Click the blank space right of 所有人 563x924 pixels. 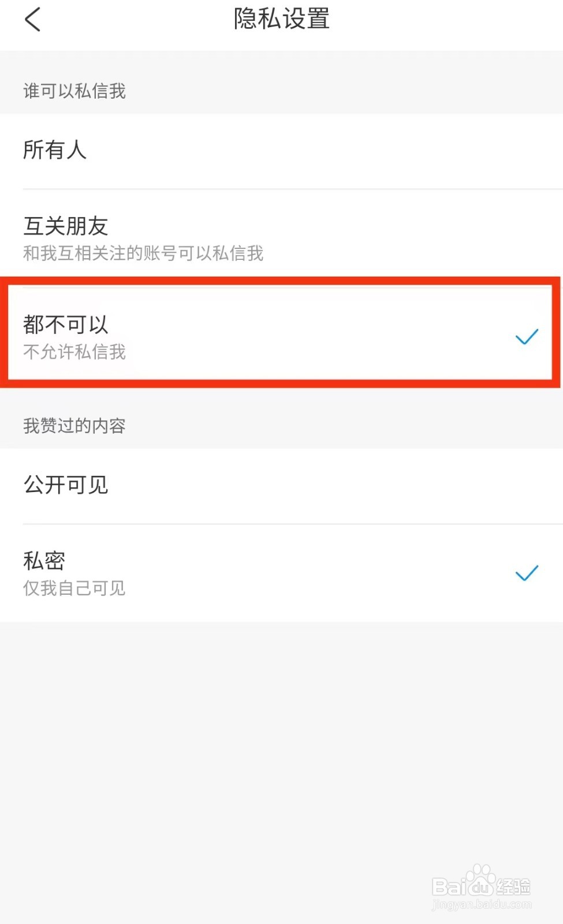(x=323, y=151)
